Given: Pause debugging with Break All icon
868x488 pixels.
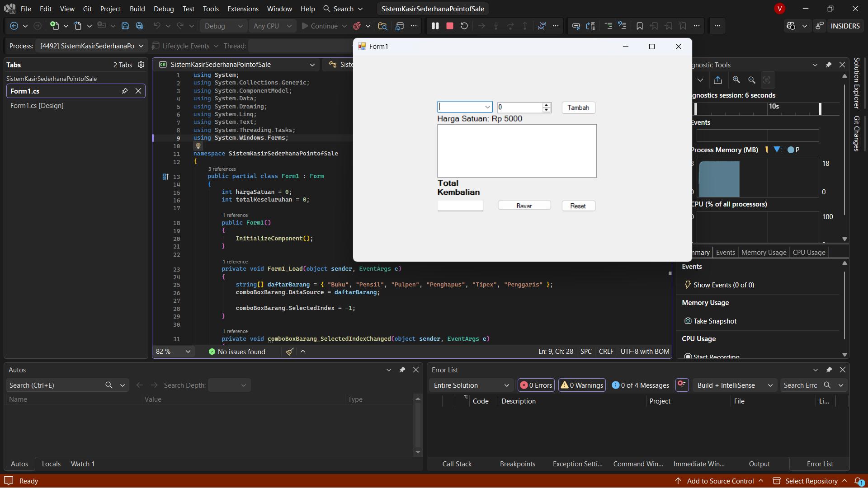Looking at the screenshot, I should [435, 26].
